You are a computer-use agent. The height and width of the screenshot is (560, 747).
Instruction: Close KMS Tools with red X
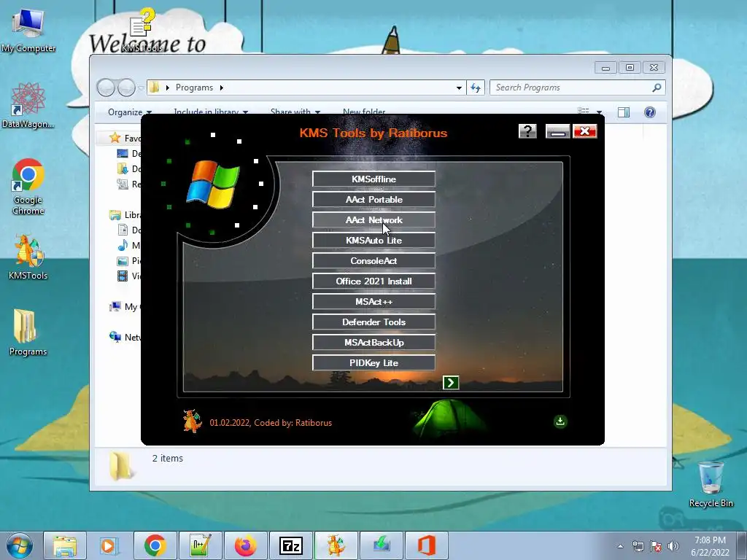coord(585,131)
